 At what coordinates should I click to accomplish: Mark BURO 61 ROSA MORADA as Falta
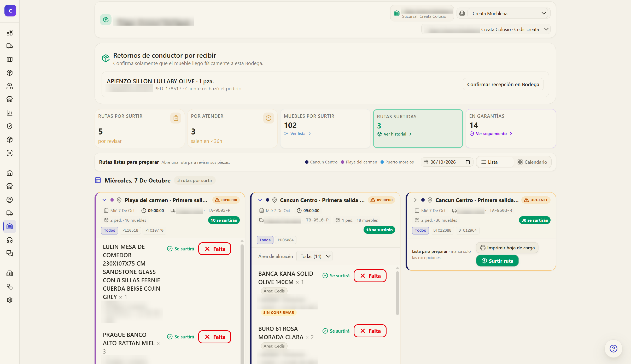(370, 331)
